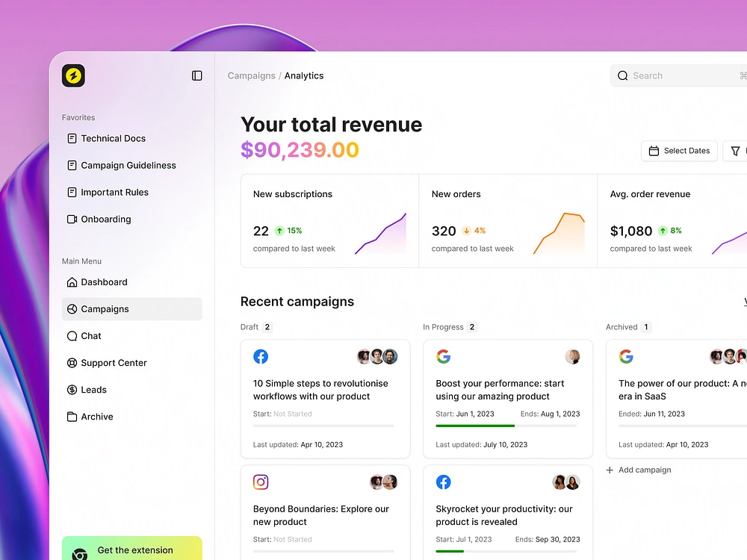Click the avatars on Skyrocket your productivity card
This screenshot has width=747, height=560.
(x=566, y=482)
